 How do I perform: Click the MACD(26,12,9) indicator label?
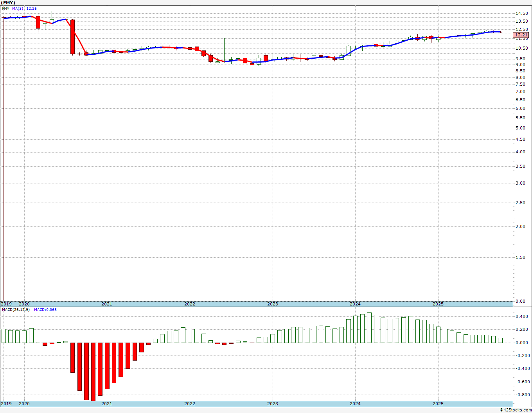point(16,310)
